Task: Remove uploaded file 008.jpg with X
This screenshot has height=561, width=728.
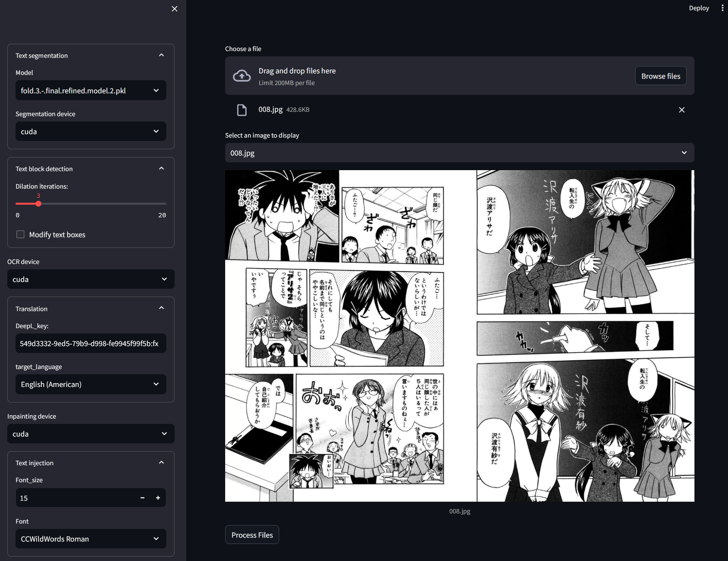Action: [x=682, y=110]
